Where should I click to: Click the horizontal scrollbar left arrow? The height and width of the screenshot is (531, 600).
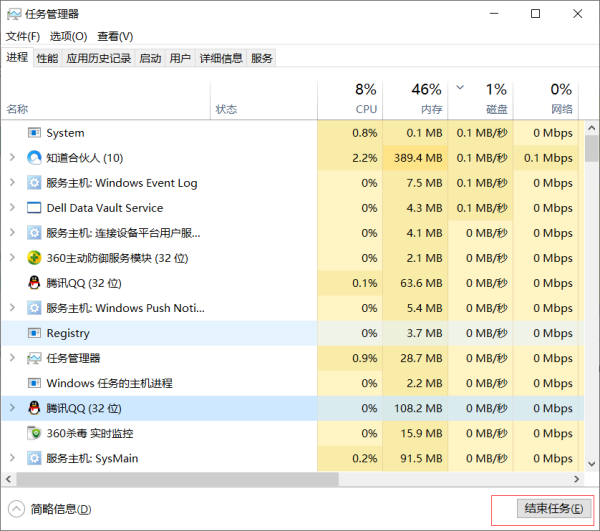tap(8, 479)
